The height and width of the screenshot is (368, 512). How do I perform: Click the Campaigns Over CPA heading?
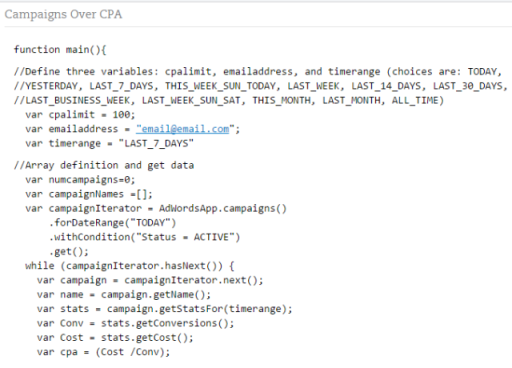(x=63, y=15)
